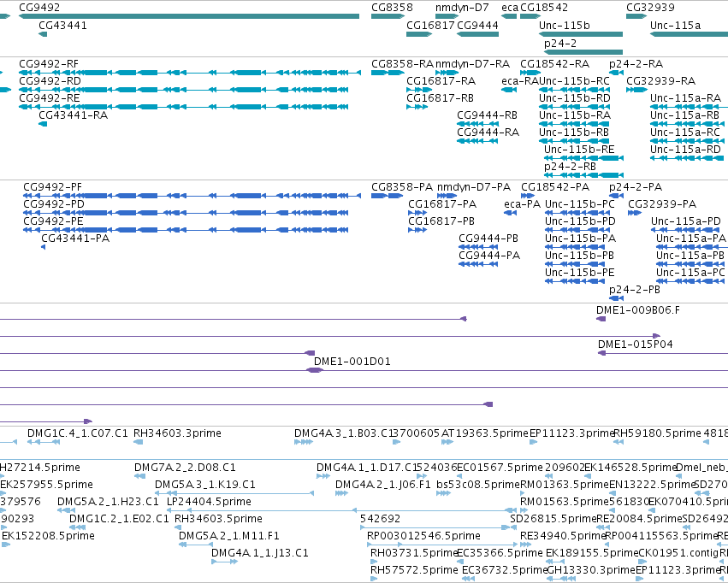Open protein CG18542-PA
The width and height of the screenshot is (728, 583).
[555, 187]
